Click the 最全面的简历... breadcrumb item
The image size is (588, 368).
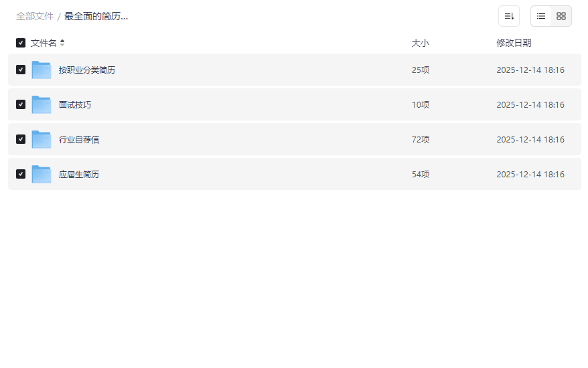coord(96,16)
